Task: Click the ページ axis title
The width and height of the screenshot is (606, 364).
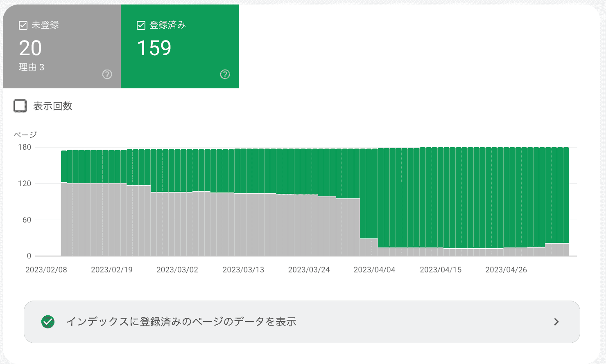Action: point(25,135)
